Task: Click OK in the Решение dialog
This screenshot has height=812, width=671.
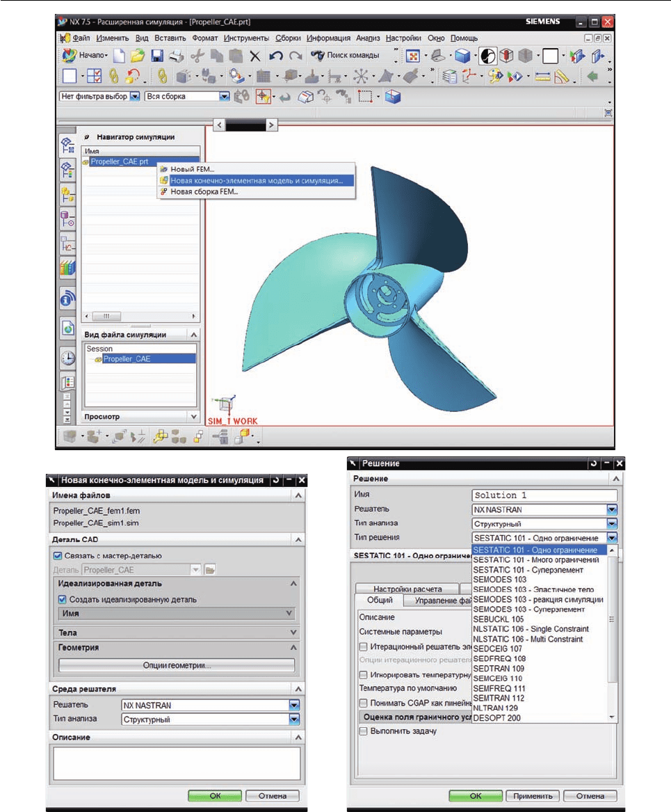Action: pyautogui.click(x=476, y=796)
